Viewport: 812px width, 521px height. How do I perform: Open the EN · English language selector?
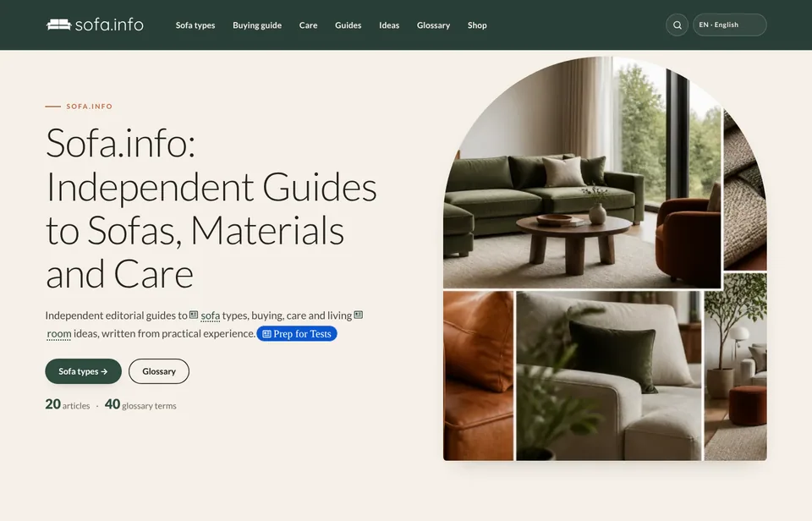pos(730,25)
